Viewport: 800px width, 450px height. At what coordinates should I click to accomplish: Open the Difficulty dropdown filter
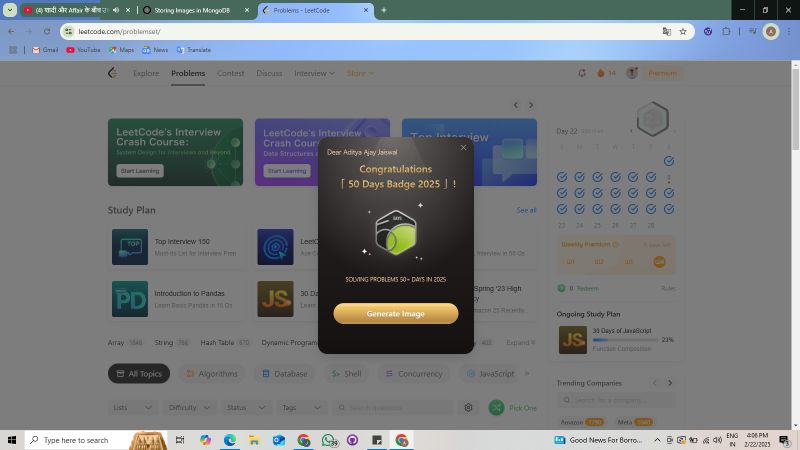point(189,407)
